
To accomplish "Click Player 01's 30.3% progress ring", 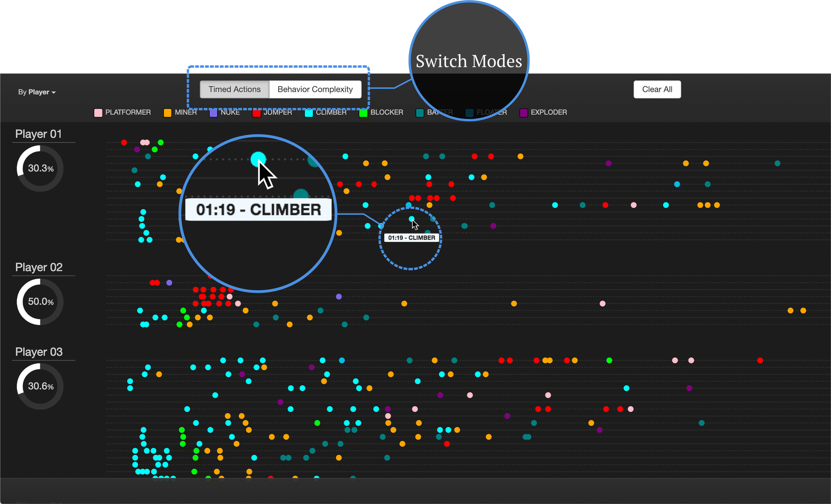I will point(39,168).
